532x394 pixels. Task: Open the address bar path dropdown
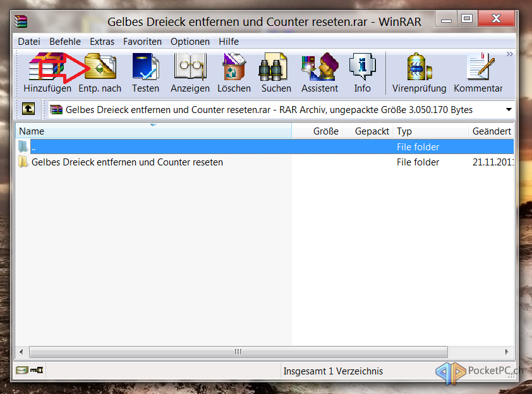coord(509,109)
